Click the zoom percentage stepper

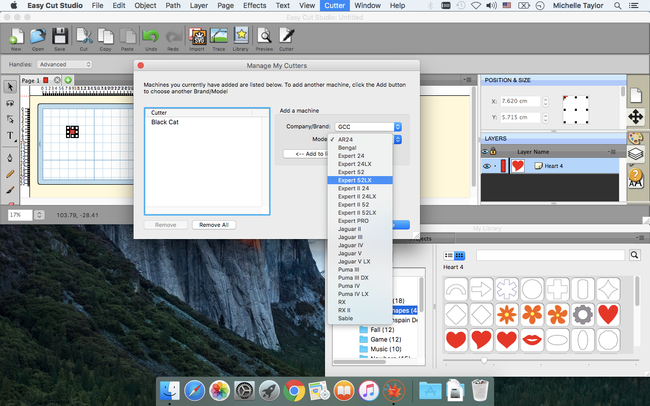click(39, 215)
